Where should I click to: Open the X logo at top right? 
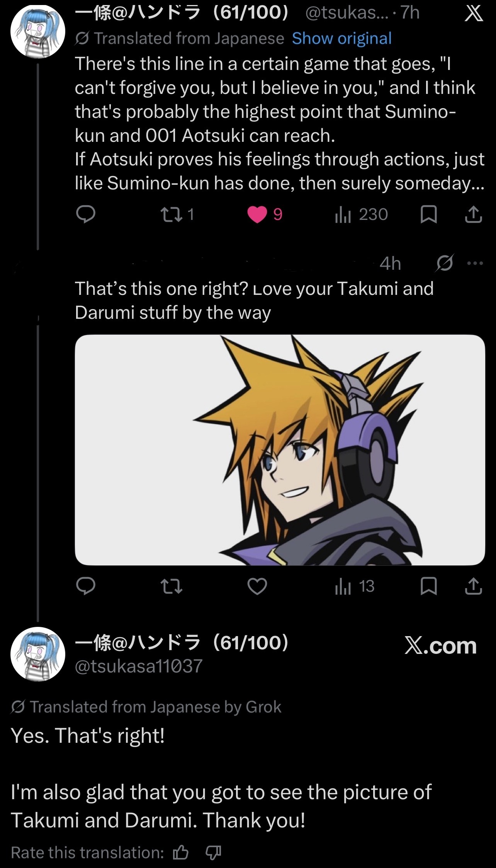click(x=474, y=14)
